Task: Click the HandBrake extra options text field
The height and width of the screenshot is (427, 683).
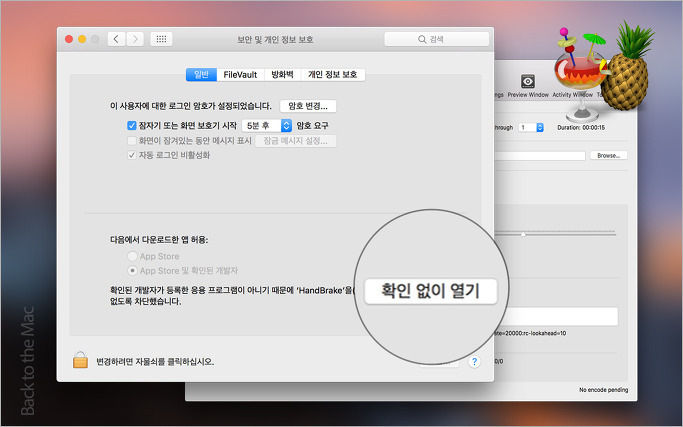Action: (556, 316)
